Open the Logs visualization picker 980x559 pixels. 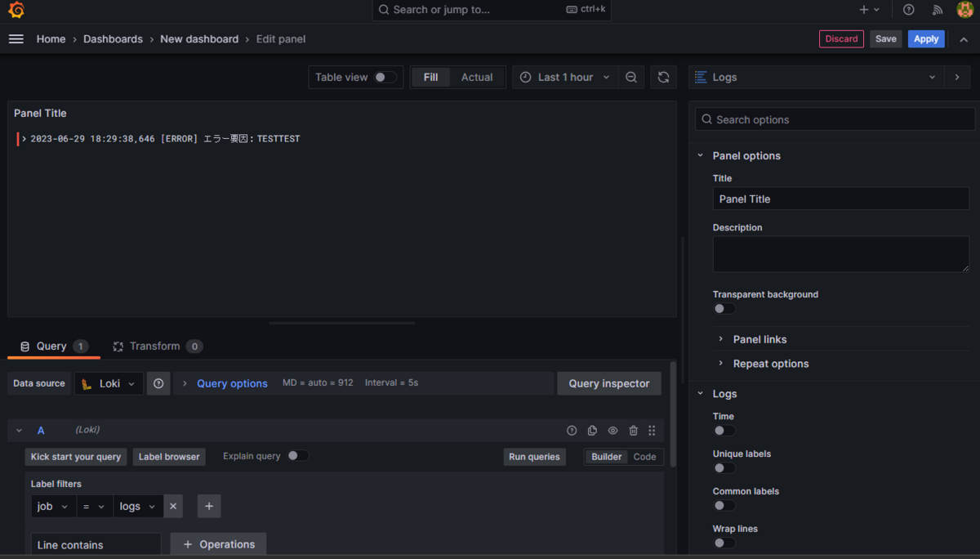[816, 77]
